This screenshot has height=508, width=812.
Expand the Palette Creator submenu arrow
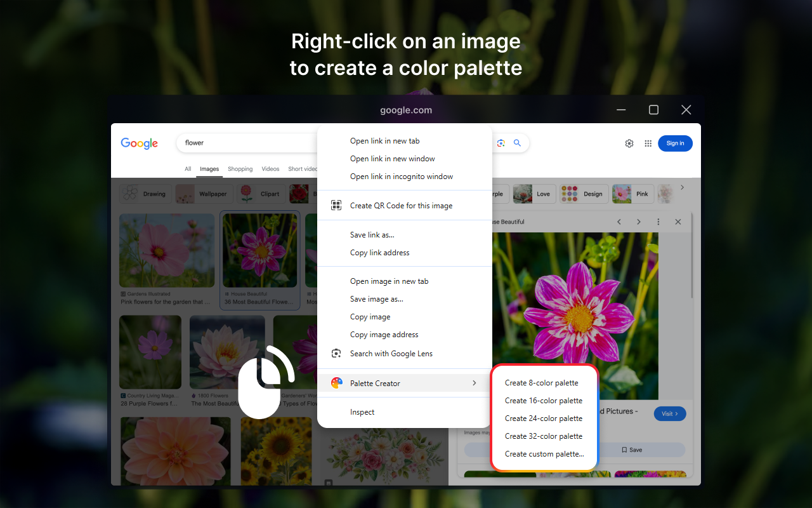[x=474, y=383]
